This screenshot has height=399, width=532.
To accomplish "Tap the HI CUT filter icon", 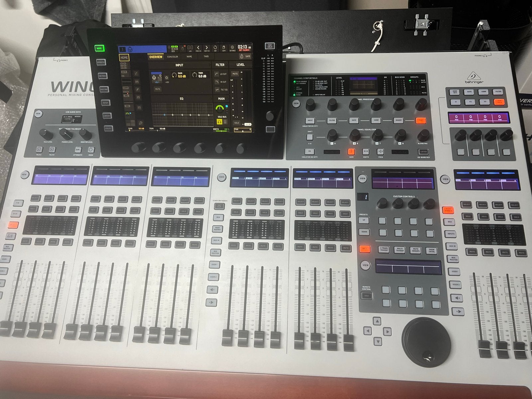I will click(217, 82).
